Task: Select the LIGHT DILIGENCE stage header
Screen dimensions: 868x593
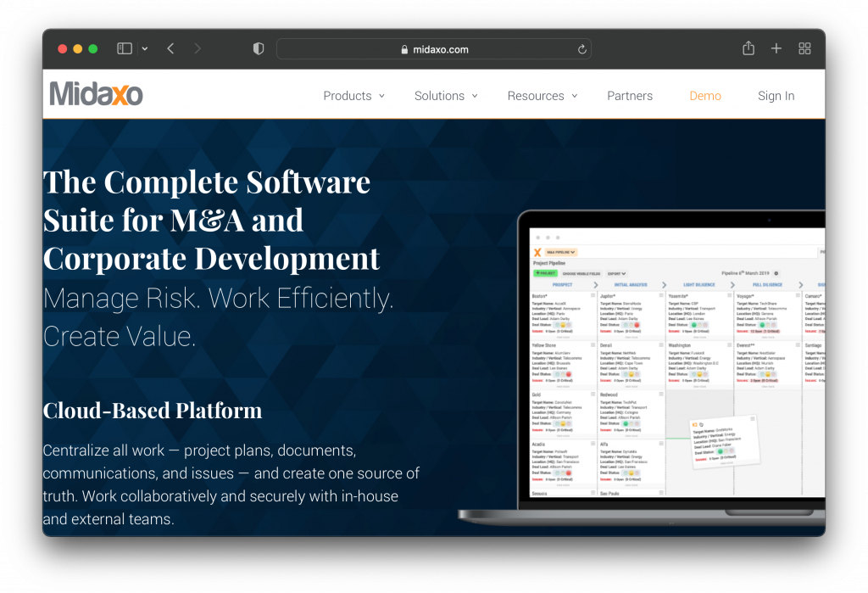Action: (x=699, y=285)
